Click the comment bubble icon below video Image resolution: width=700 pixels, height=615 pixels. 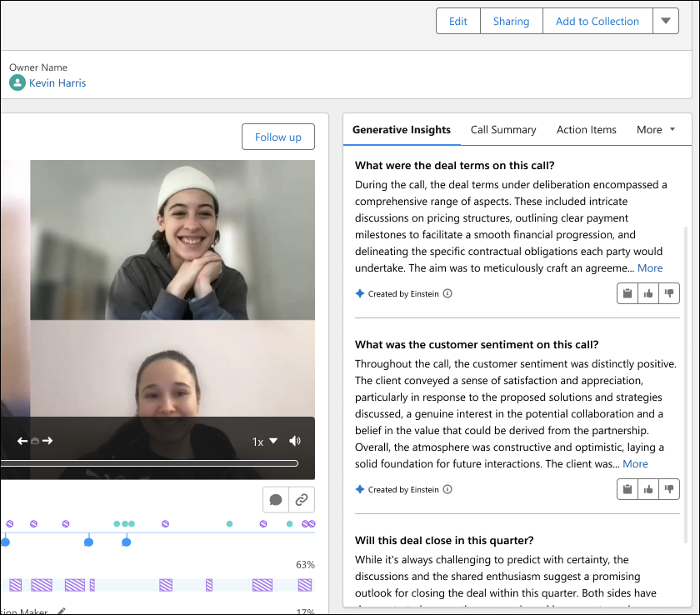[x=276, y=500]
